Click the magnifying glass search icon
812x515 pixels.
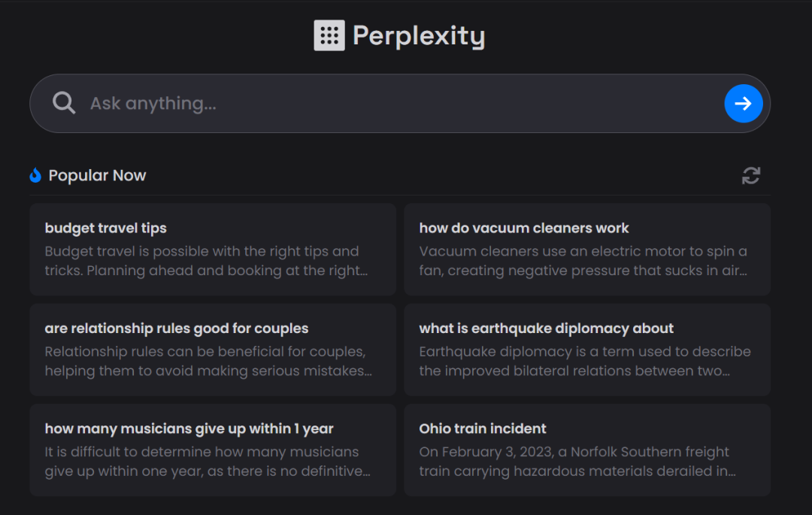point(64,103)
